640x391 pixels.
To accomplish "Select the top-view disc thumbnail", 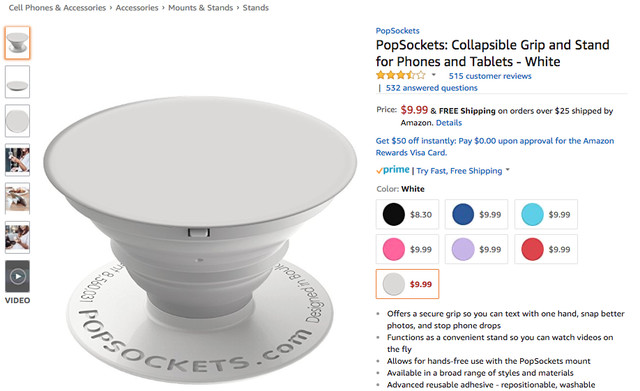I will tap(17, 121).
